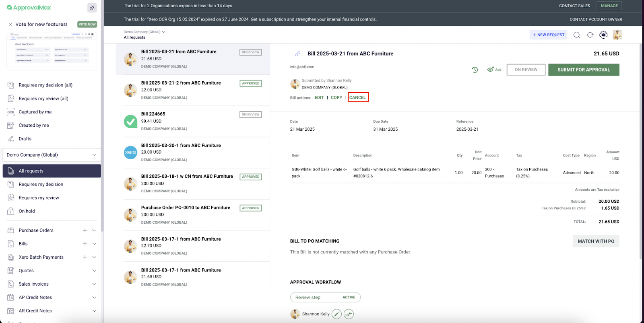Click the AR Credit Notes sidebar icon
This screenshot has width=644, height=323.
click(x=11, y=311)
